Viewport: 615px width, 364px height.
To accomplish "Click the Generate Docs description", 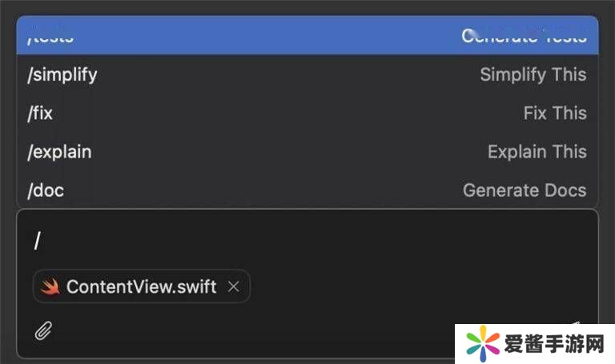I will coord(525,190).
